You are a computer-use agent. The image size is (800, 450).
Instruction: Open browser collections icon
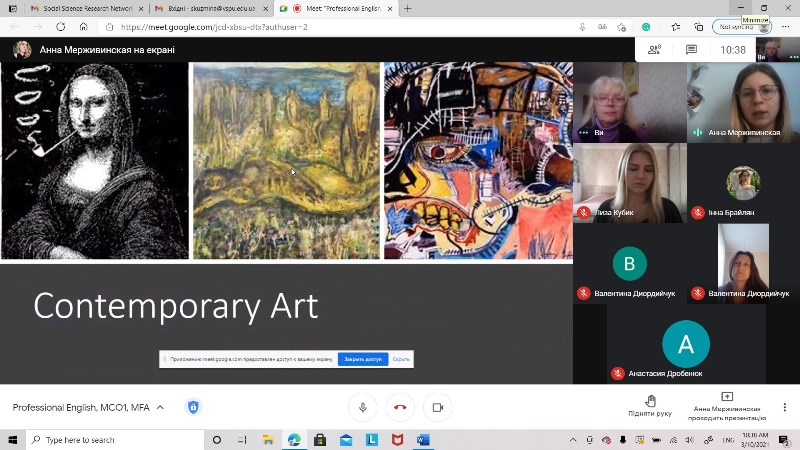click(698, 27)
